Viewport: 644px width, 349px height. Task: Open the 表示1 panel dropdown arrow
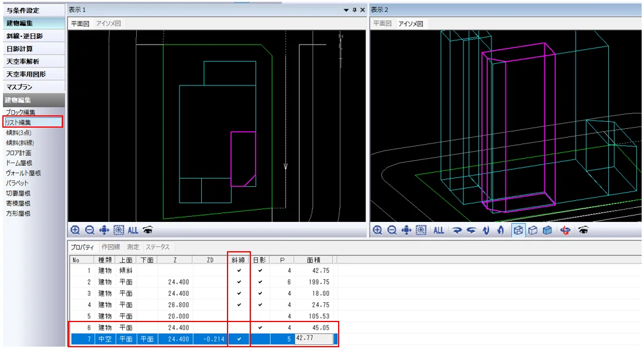click(346, 10)
